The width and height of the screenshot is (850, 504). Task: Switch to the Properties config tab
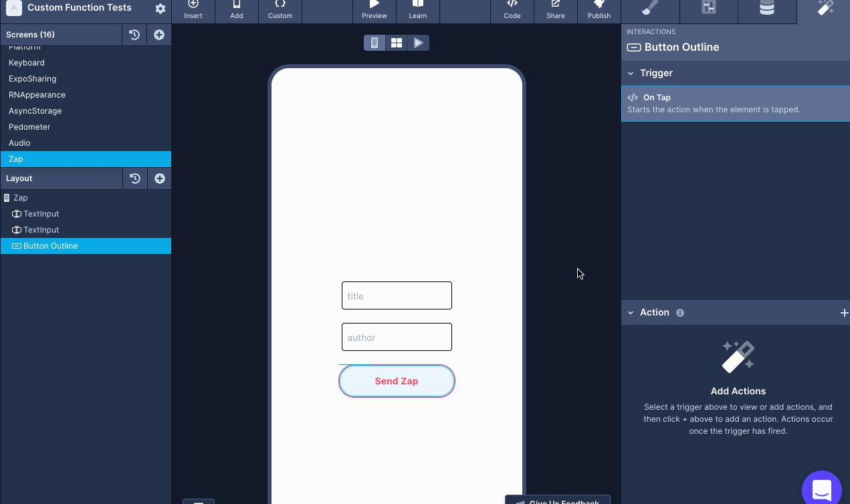click(709, 10)
